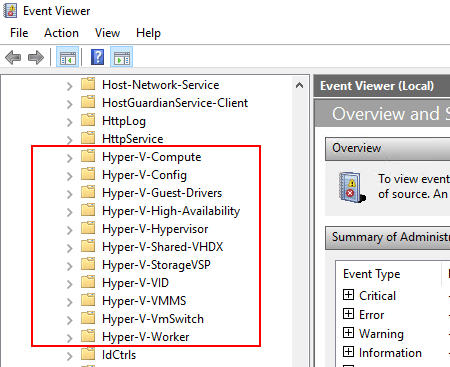Screen dimensions: 450x367
Task: Click the Warning event type text
Action: tap(381, 334)
